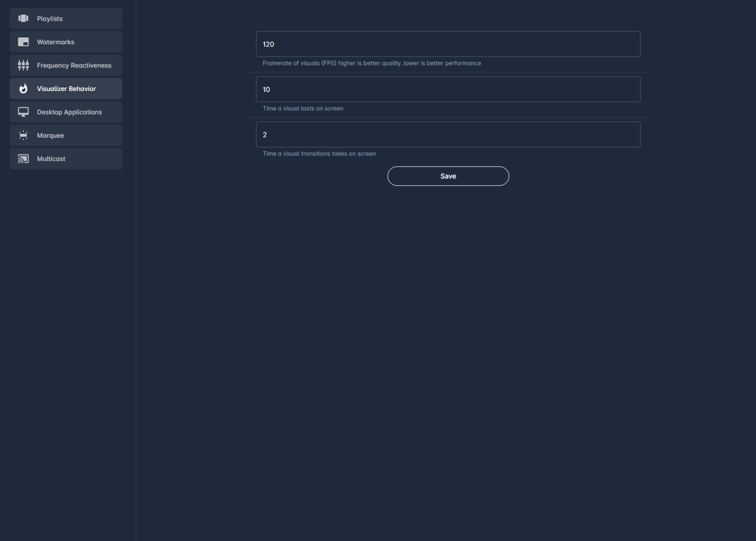Click the Desktop Applications monitor icon
The width and height of the screenshot is (756, 541).
pos(23,112)
